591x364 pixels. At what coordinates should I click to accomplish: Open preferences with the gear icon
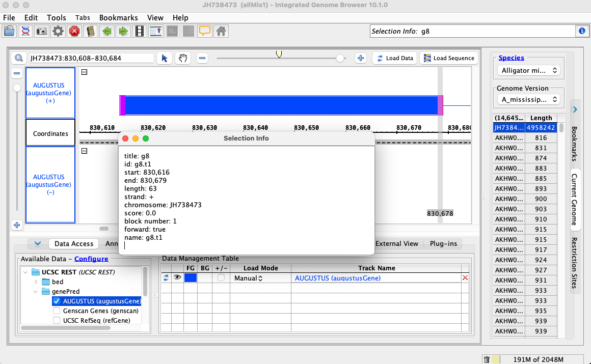point(58,31)
